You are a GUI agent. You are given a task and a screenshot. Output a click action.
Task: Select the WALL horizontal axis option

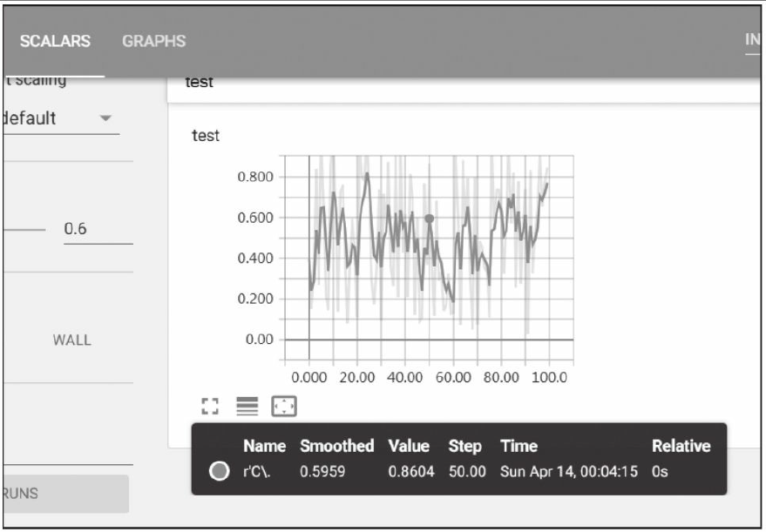point(71,340)
